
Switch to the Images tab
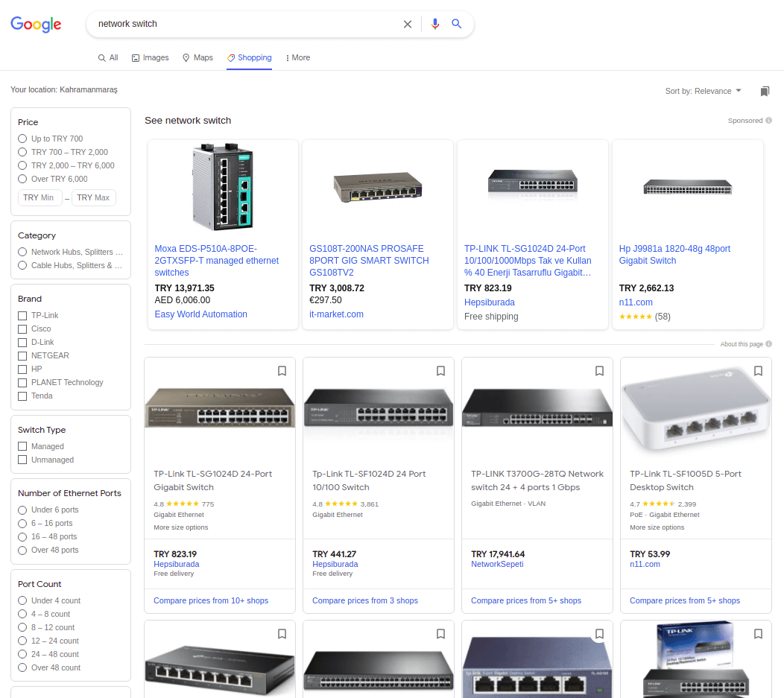coord(150,57)
